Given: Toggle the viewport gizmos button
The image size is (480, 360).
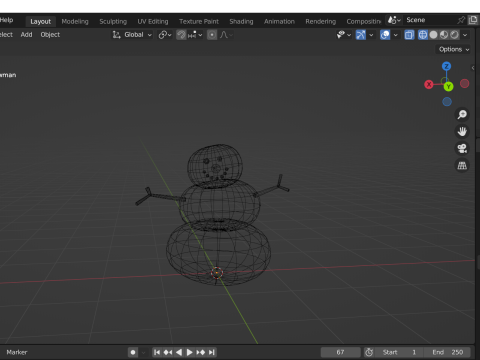Looking at the screenshot, I should [x=361, y=35].
